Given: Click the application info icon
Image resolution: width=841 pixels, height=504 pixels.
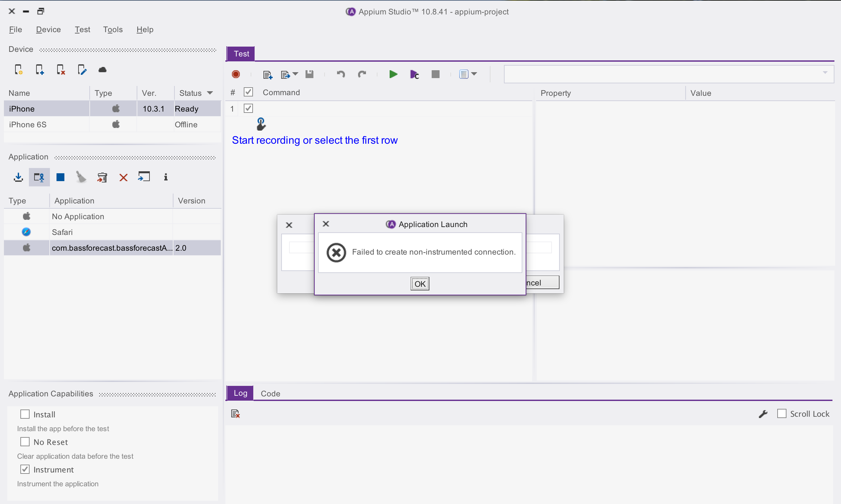Looking at the screenshot, I should click(166, 177).
